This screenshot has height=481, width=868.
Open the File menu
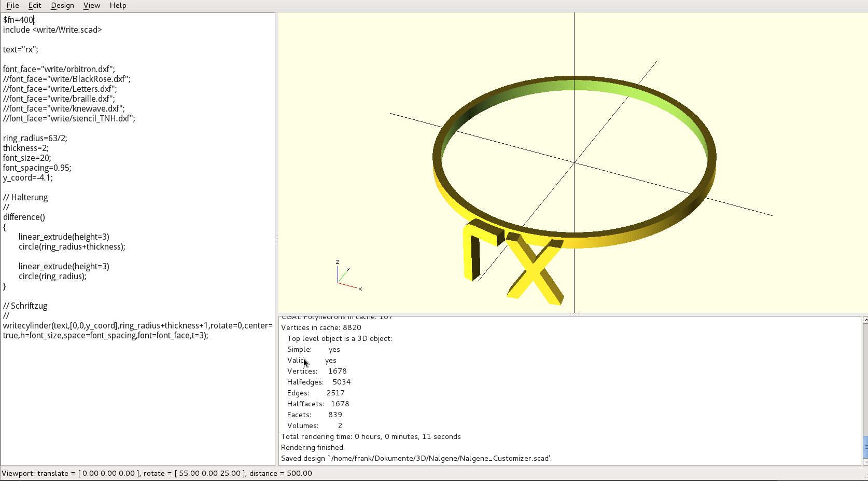(12, 5)
